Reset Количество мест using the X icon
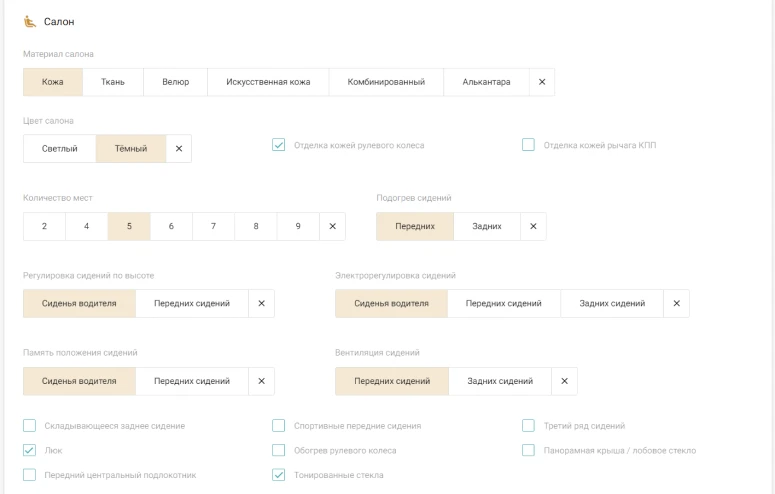This screenshot has width=775, height=494. point(332,226)
